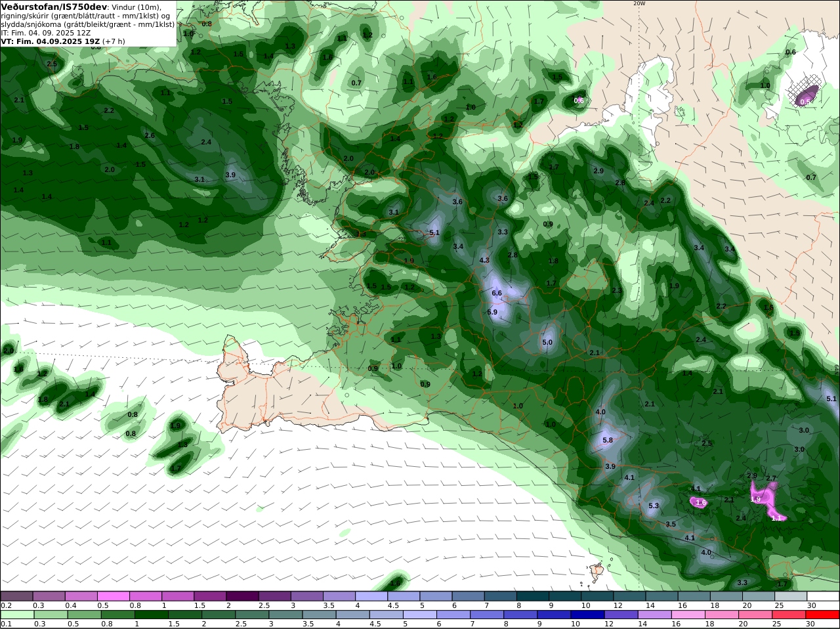
Task: Click the 3.5 value label near 5.3
Action: 671,525
